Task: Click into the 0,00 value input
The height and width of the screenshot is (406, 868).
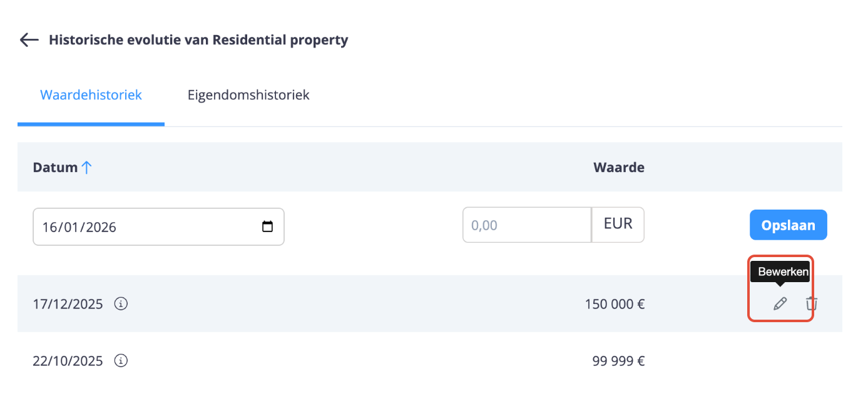Action: coord(526,225)
